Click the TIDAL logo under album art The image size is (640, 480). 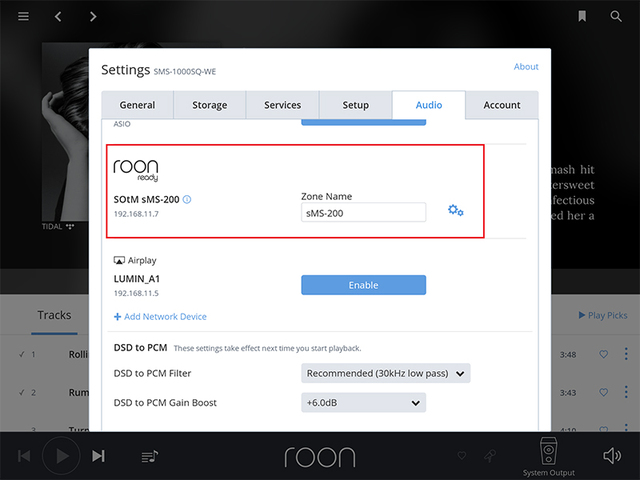[58, 227]
